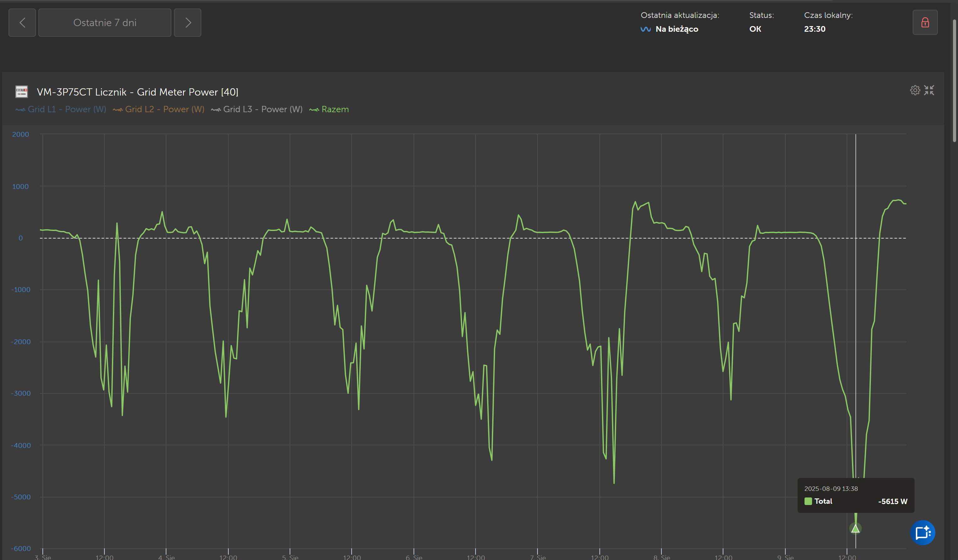This screenshot has width=958, height=560.
Task: Toggle Grid L1 - Power (W) series
Action: click(61, 109)
